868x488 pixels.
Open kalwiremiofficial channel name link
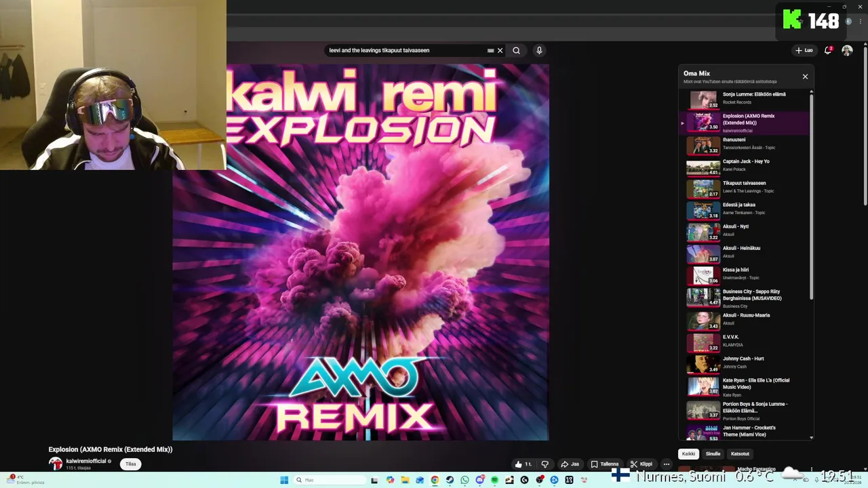pos(86,461)
